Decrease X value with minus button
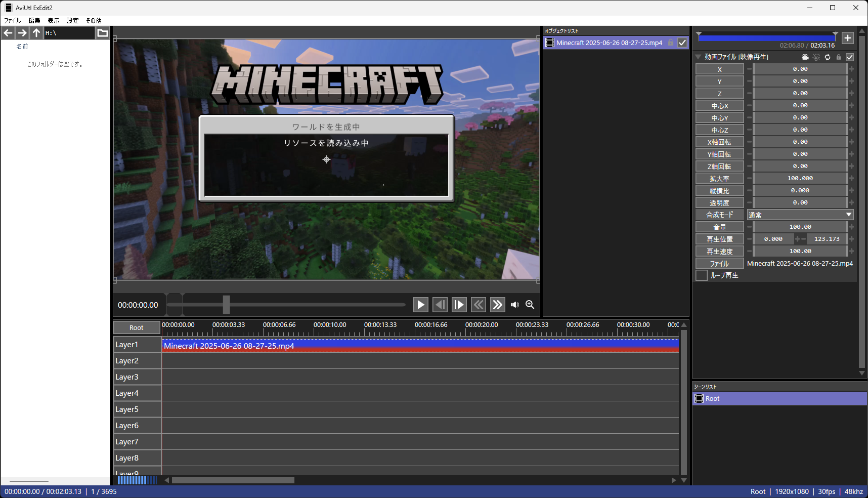868x498 pixels. pyautogui.click(x=749, y=69)
